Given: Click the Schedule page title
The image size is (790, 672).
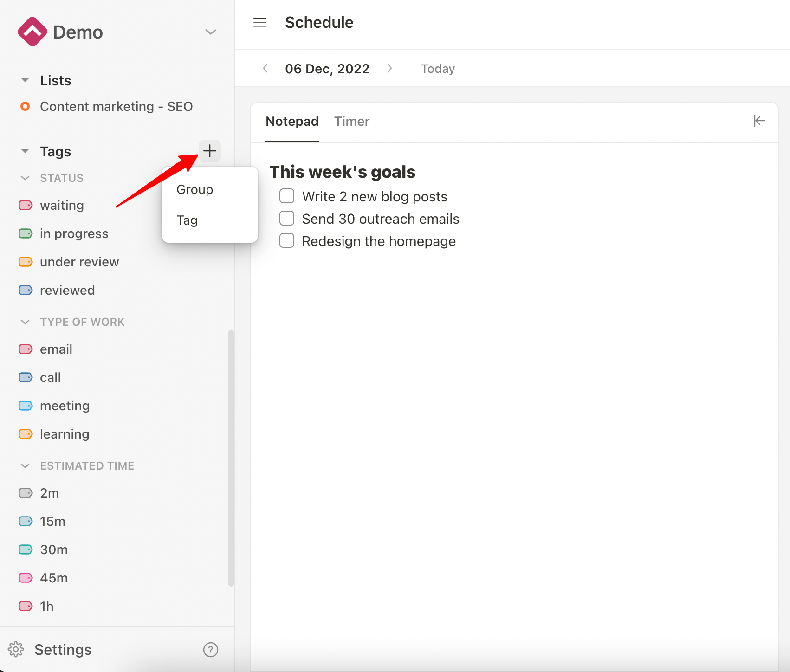Looking at the screenshot, I should tap(319, 22).
